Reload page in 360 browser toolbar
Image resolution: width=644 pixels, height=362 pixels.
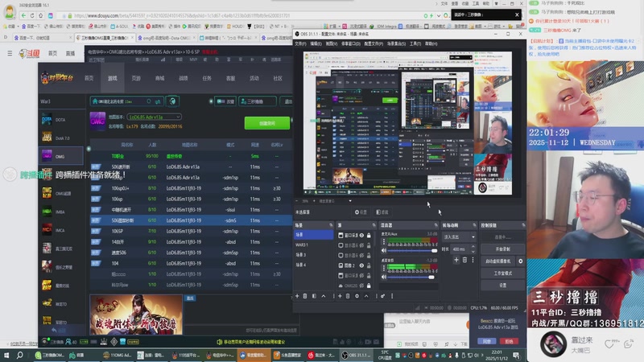32,15
